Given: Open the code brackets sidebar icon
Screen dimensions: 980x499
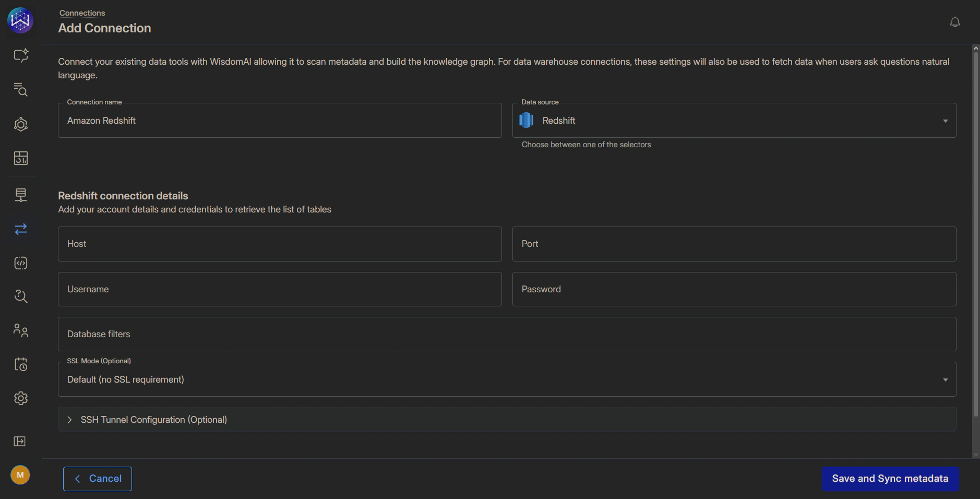Looking at the screenshot, I should click(x=21, y=263).
